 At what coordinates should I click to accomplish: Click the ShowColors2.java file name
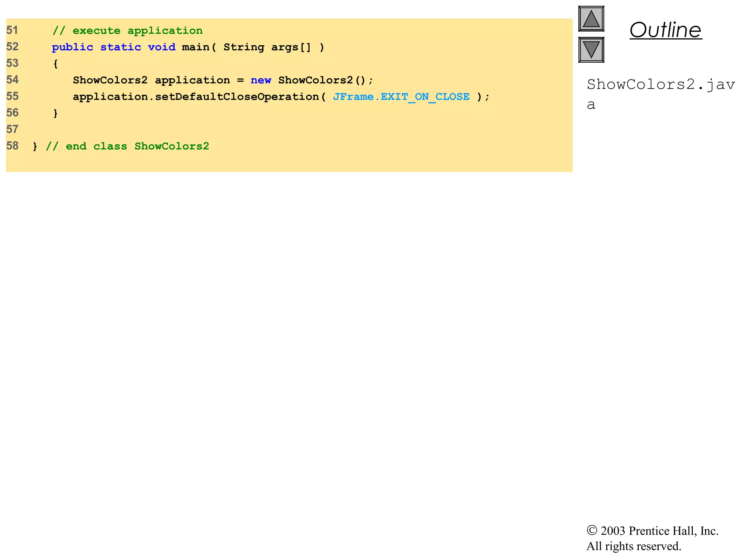click(x=661, y=94)
